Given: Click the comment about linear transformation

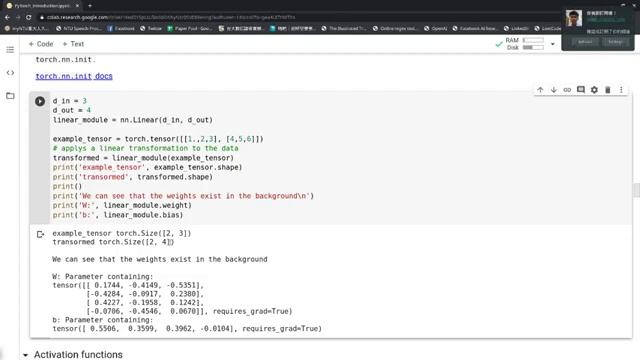Looking at the screenshot, I should click(145, 148).
